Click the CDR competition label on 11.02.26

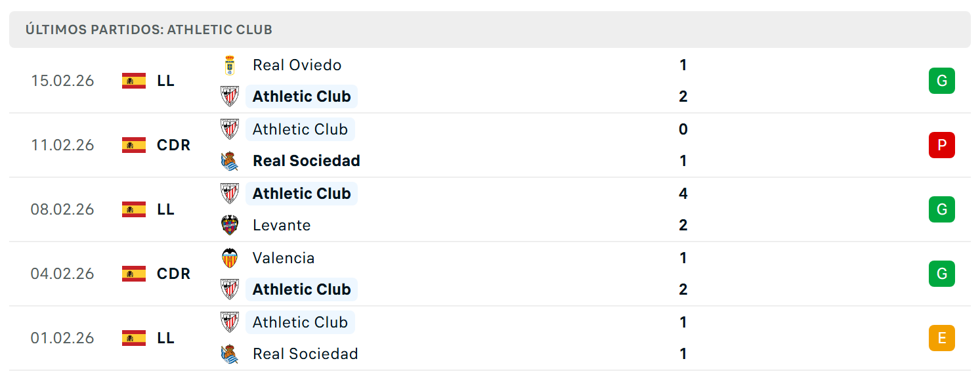pos(174,145)
